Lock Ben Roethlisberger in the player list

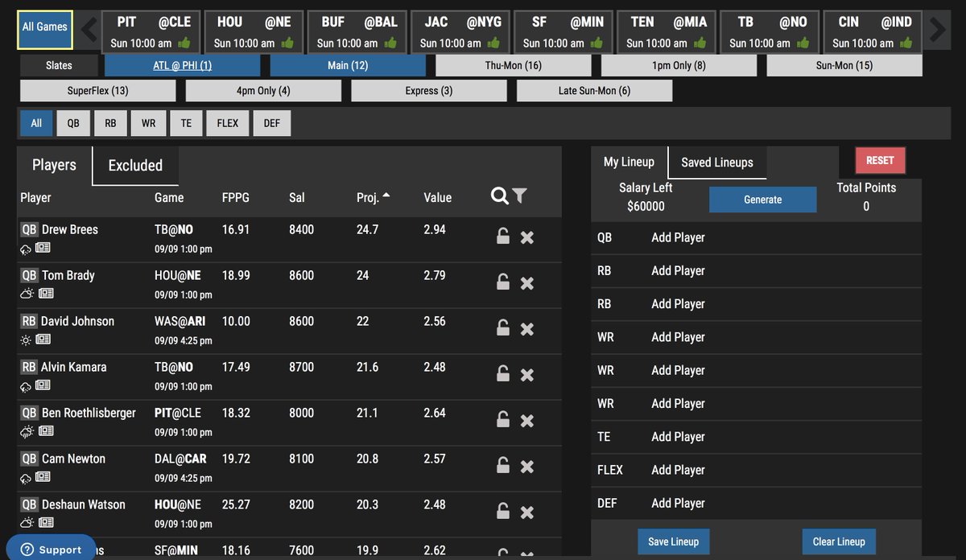[x=502, y=419]
